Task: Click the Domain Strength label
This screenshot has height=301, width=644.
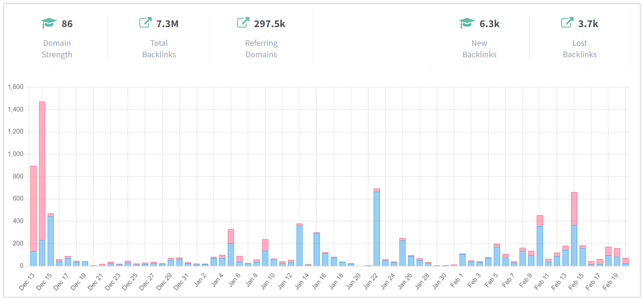Action: (57, 49)
